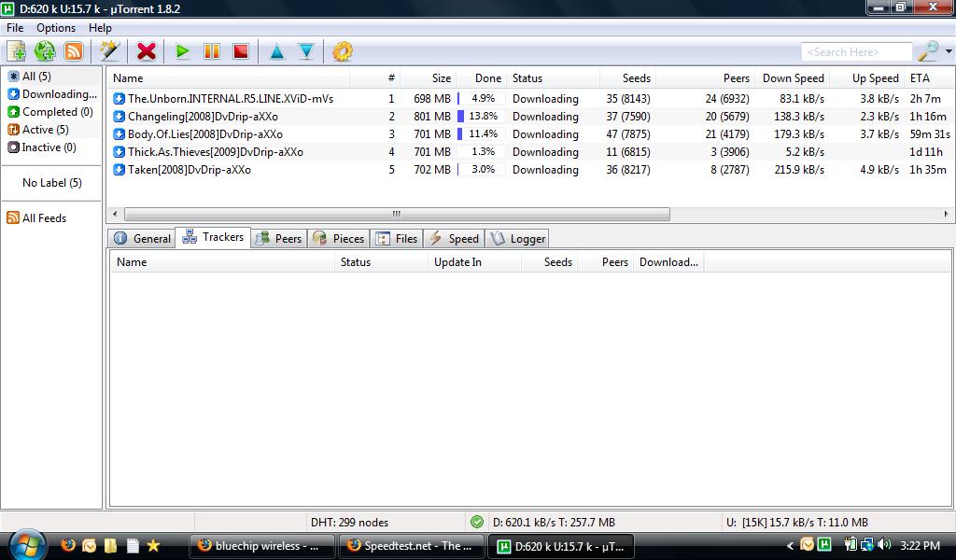This screenshot has width=956, height=560.
Task: Click DHT: 299 nodes in status bar
Action: pos(349,523)
